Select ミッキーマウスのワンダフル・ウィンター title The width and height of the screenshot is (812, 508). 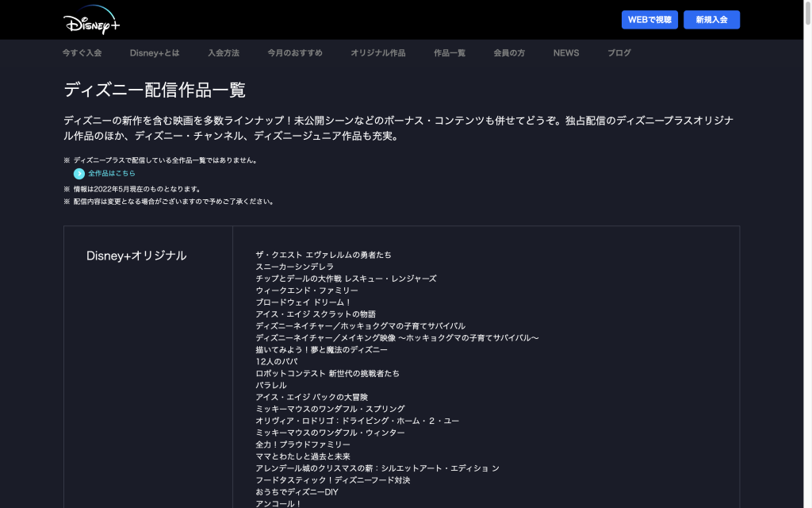pyautogui.click(x=330, y=433)
